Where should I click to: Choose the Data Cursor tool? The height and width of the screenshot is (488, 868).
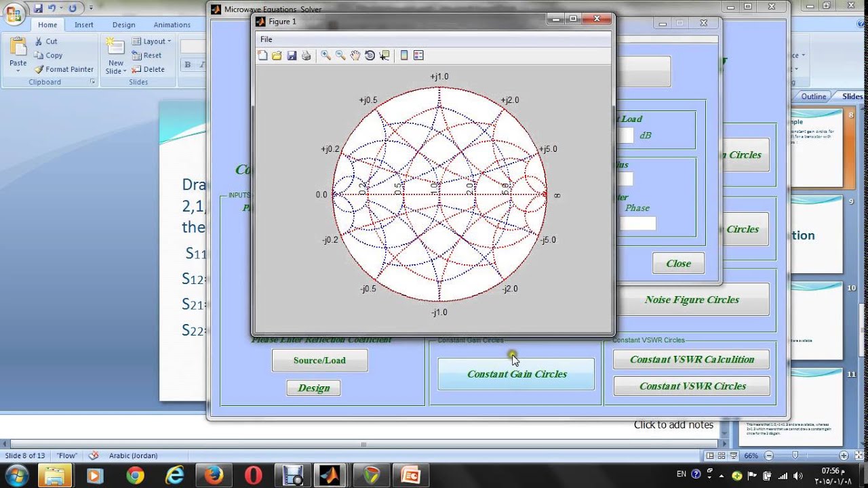click(384, 56)
